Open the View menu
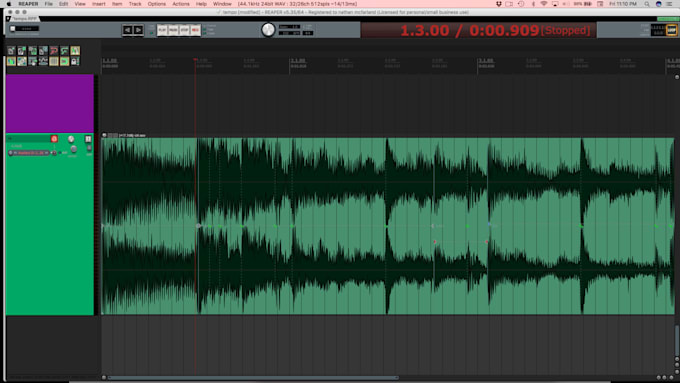The image size is (680, 383). pyautogui.click(x=80, y=4)
